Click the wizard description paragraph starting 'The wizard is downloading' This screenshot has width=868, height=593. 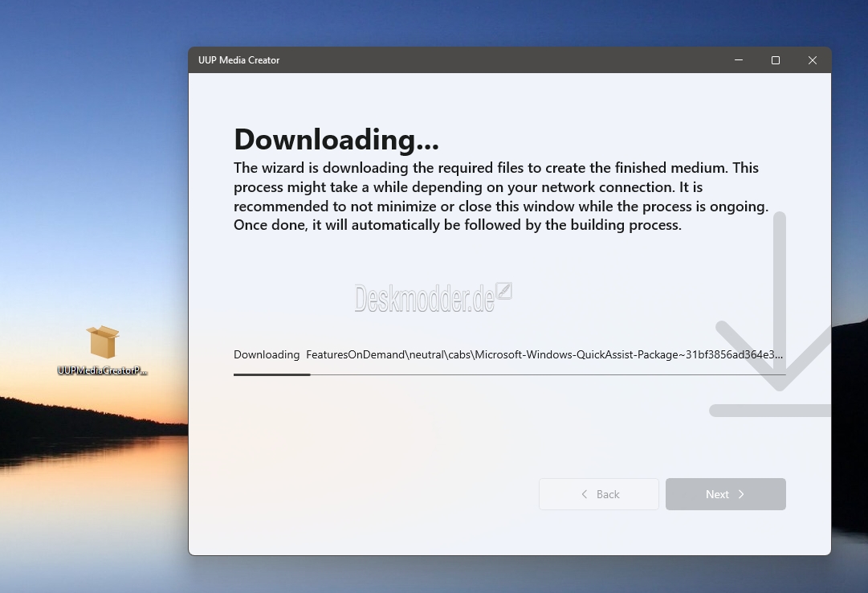pyautogui.click(x=501, y=196)
